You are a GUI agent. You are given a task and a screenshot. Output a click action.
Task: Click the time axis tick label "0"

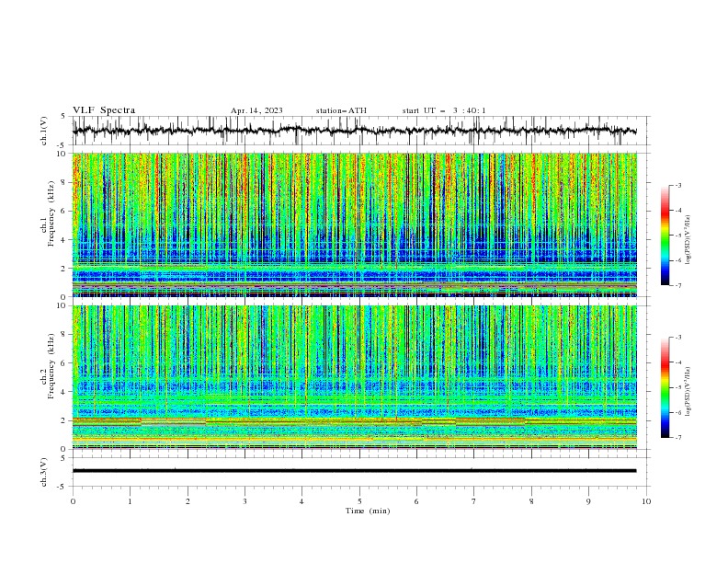pos(73,501)
